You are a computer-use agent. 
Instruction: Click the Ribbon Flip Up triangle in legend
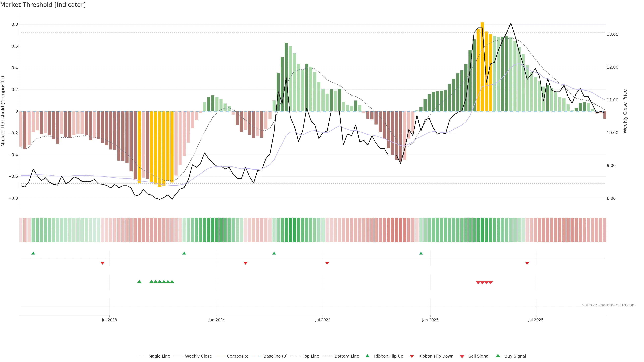tap(367, 356)
